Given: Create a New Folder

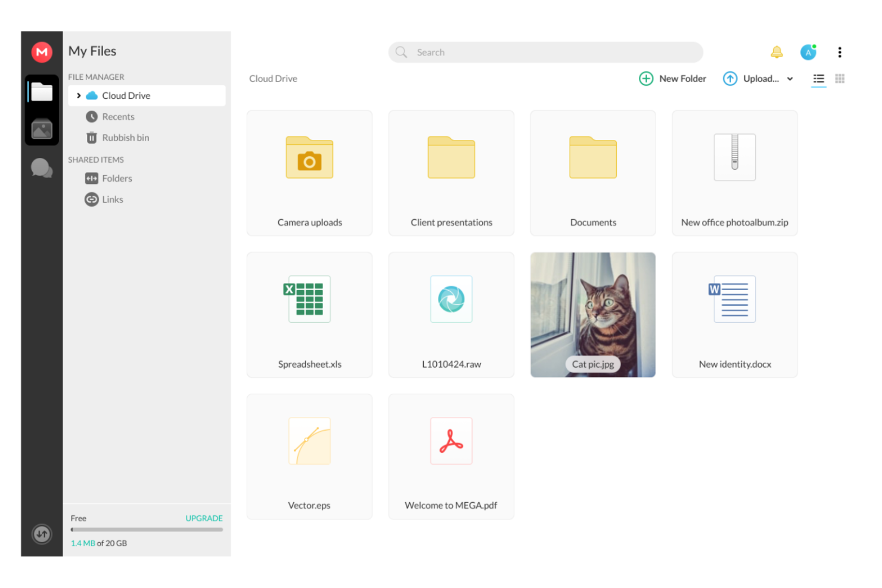Looking at the screenshot, I should pyautogui.click(x=672, y=78).
